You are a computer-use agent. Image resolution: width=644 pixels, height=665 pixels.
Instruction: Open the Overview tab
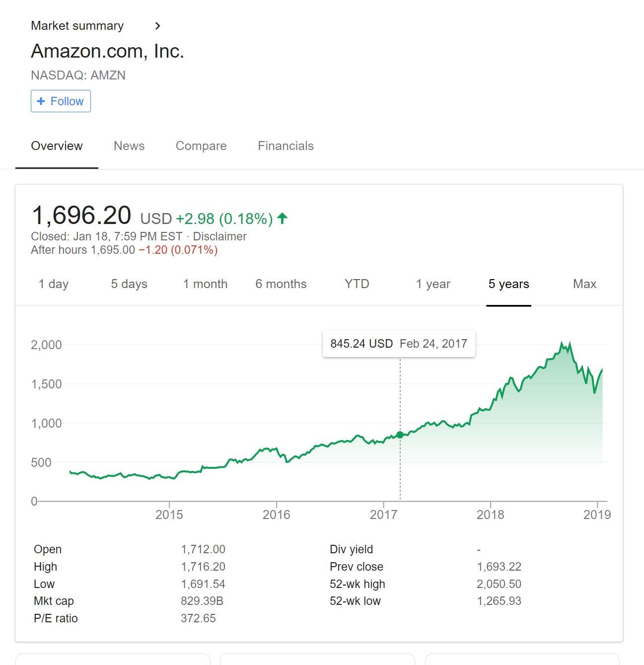pos(57,146)
